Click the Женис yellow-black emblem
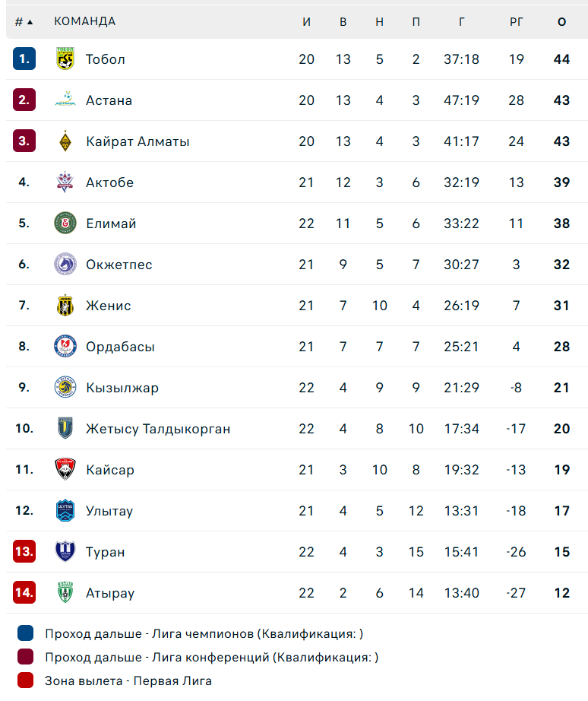The width and height of the screenshot is (588, 701). pyautogui.click(x=65, y=306)
